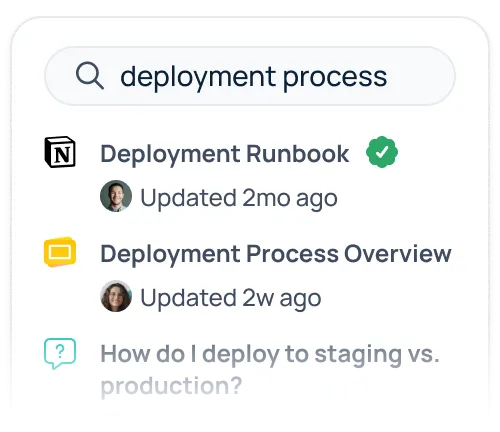Viewport: 500px width, 432px height.
Task: Click the author avatar next to Updated 2w ago
Action: [116, 296]
